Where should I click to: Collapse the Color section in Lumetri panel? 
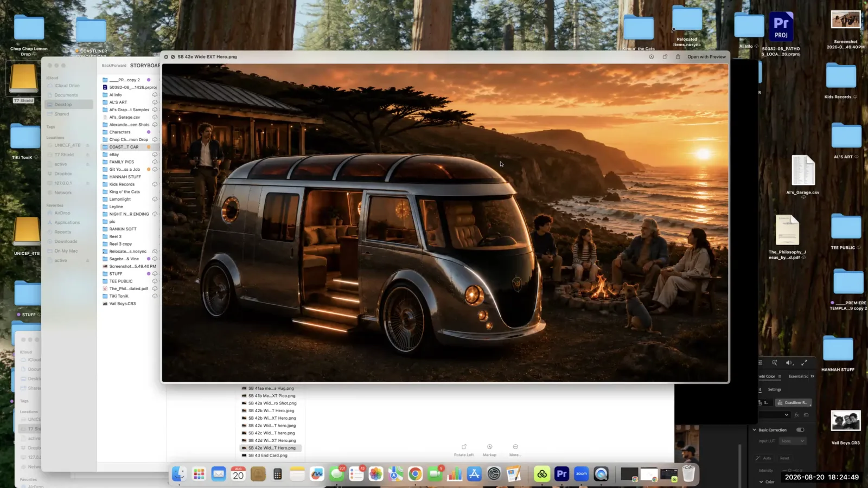click(761, 481)
